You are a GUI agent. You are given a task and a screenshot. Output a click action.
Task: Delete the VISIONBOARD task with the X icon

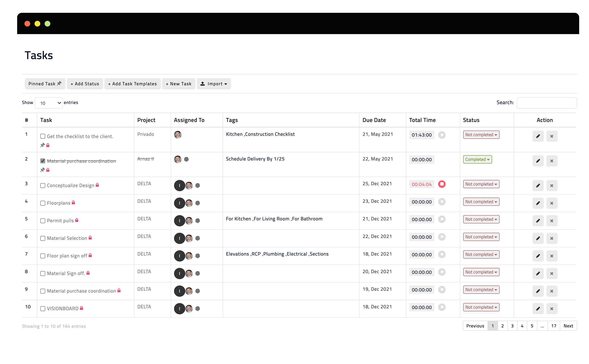(552, 309)
